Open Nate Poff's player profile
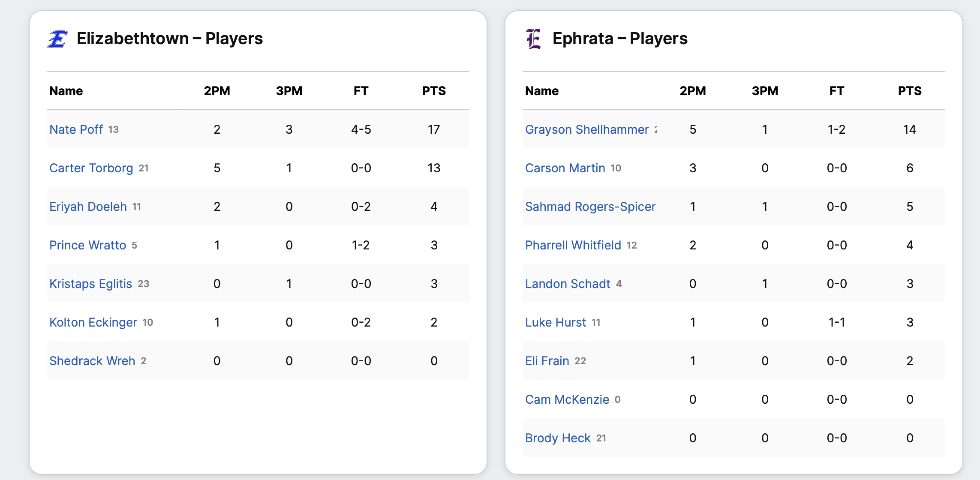This screenshot has width=980, height=480. [x=76, y=129]
